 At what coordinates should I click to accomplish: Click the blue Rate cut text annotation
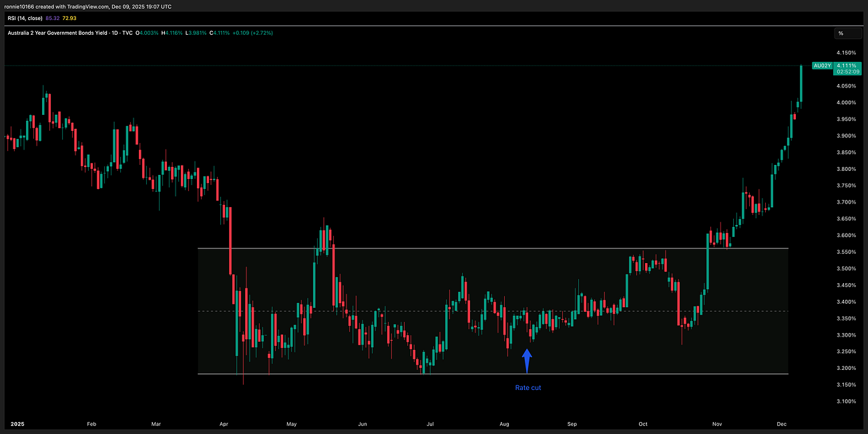pyautogui.click(x=527, y=387)
